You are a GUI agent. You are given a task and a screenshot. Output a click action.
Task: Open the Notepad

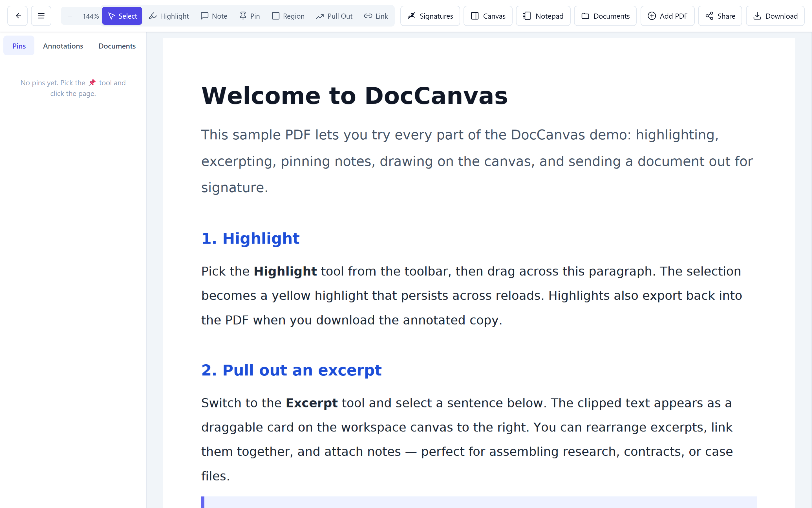543,16
